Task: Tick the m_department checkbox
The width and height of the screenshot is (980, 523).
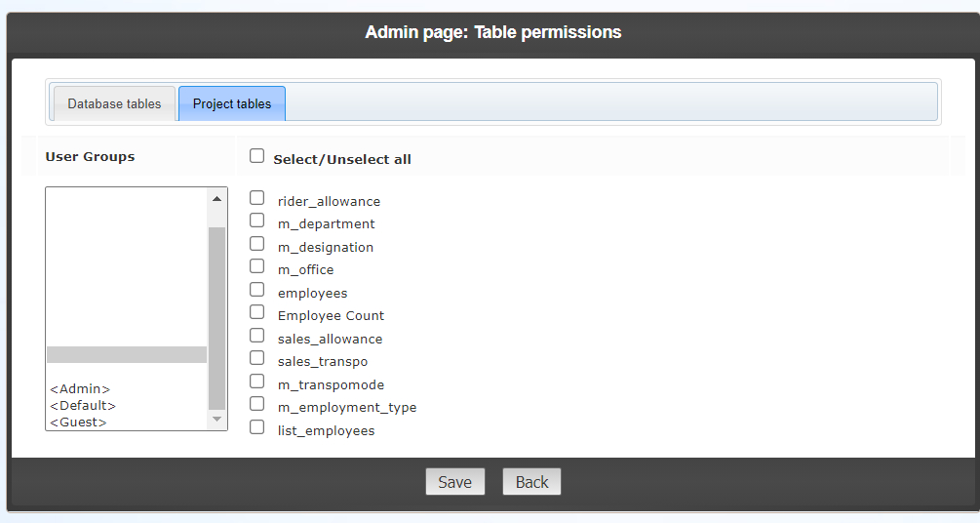Action: pyautogui.click(x=257, y=221)
